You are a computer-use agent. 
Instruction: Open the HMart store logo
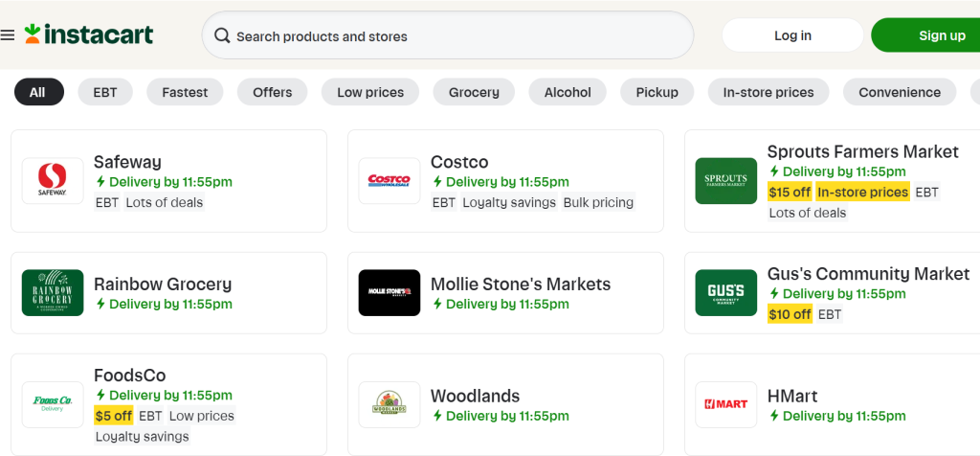click(x=726, y=404)
